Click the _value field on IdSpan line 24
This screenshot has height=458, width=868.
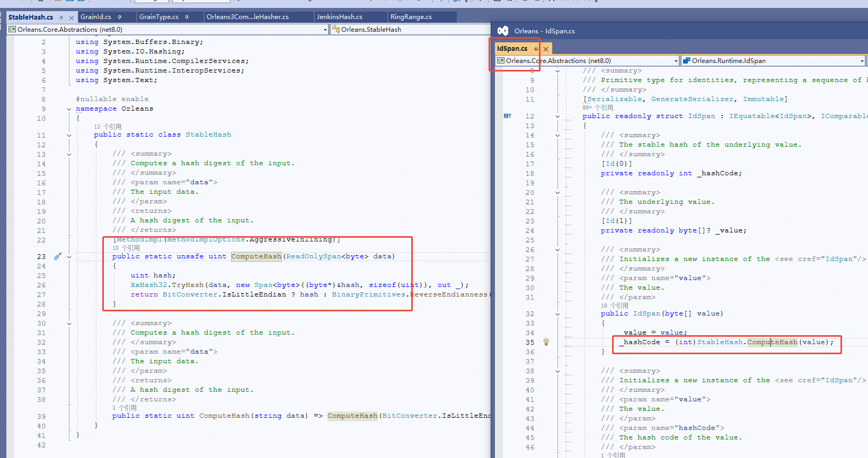730,230
